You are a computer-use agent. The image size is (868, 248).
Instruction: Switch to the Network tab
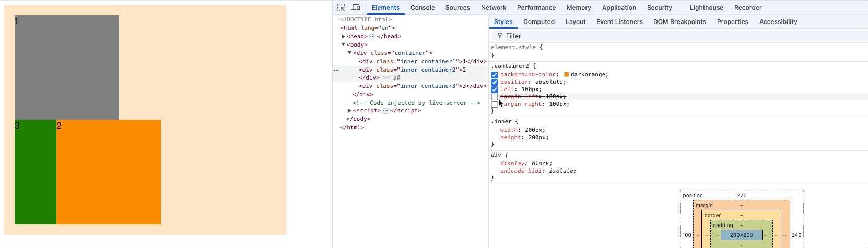click(494, 8)
